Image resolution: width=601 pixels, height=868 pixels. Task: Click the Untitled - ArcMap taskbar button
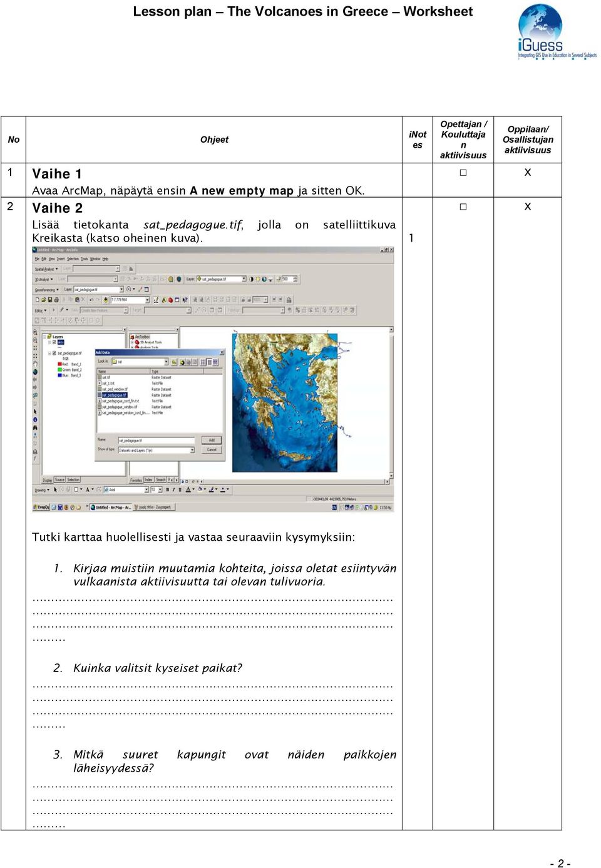click(111, 507)
